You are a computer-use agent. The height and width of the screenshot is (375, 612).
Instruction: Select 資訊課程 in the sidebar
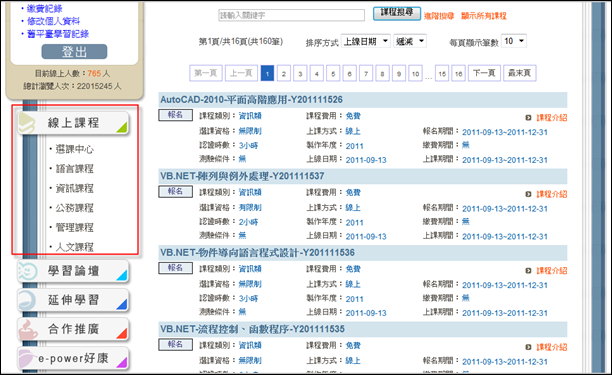pos(74,188)
